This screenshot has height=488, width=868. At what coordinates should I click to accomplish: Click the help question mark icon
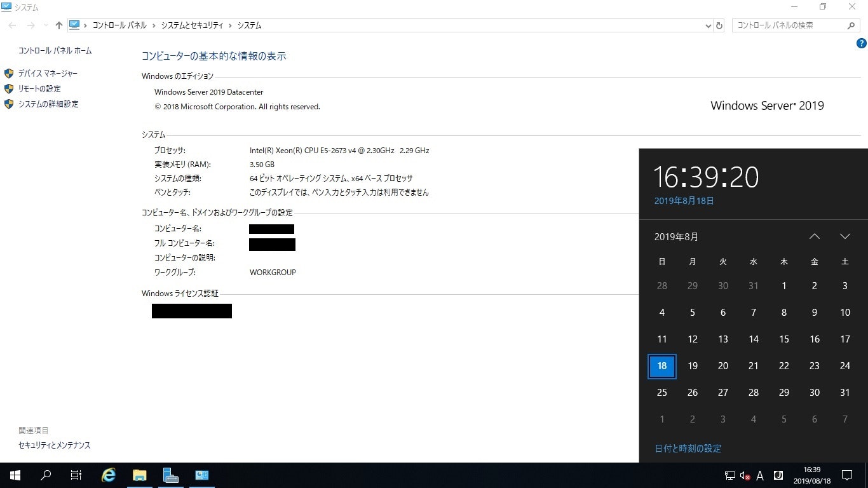point(862,43)
